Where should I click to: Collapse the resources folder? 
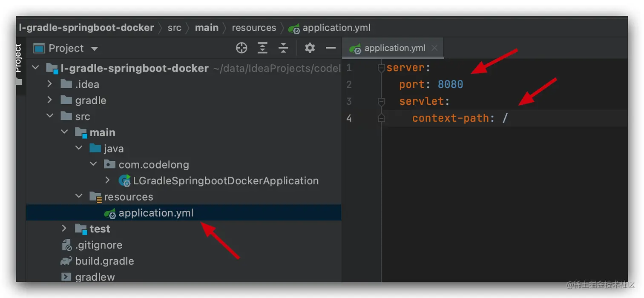79,196
